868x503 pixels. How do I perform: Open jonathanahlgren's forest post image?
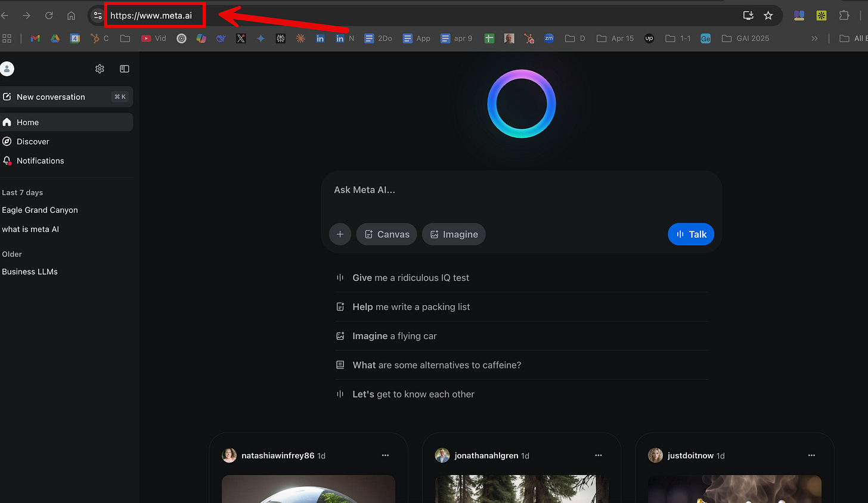[x=522, y=489]
